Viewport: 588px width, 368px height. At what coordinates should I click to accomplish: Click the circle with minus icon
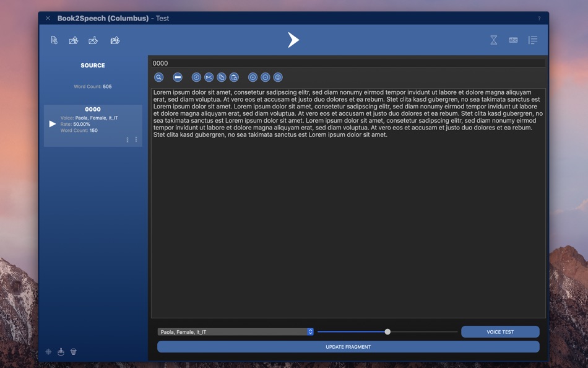tap(265, 77)
